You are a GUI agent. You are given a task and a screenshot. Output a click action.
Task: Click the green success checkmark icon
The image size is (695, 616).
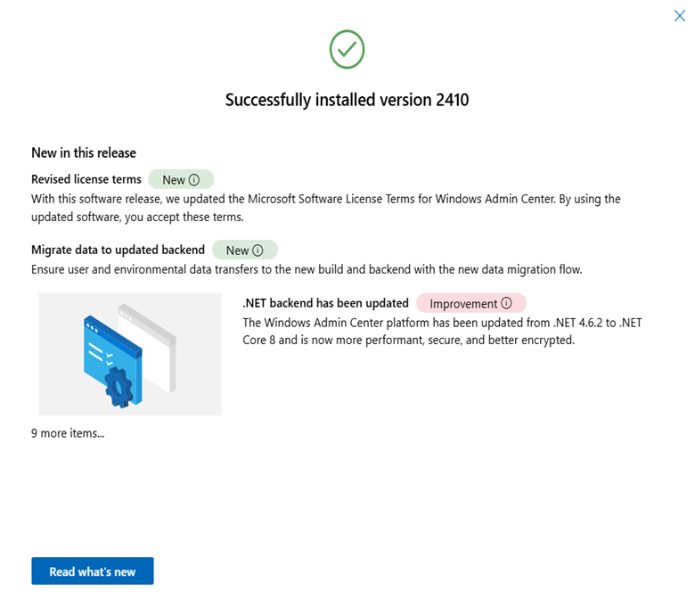click(347, 49)
